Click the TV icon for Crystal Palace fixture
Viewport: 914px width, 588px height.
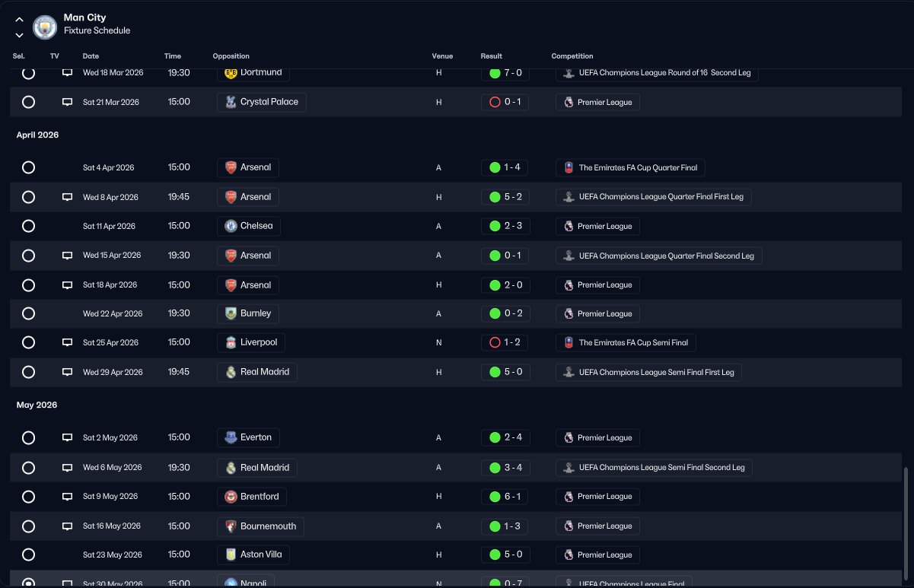[67, 102]
